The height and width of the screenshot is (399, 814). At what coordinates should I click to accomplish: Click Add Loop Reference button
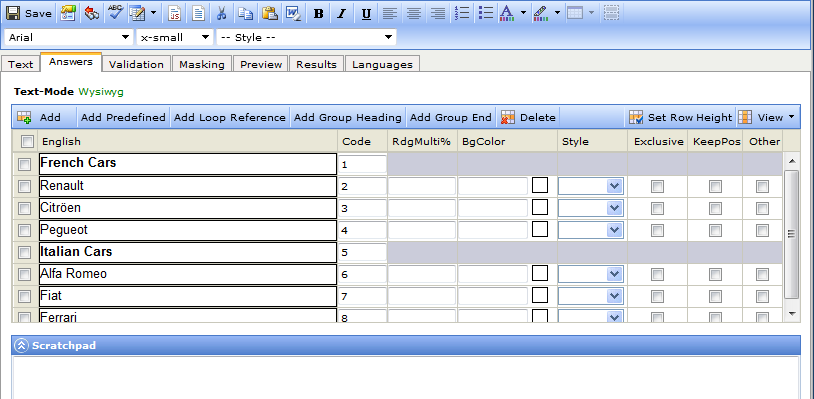(229, 117)
